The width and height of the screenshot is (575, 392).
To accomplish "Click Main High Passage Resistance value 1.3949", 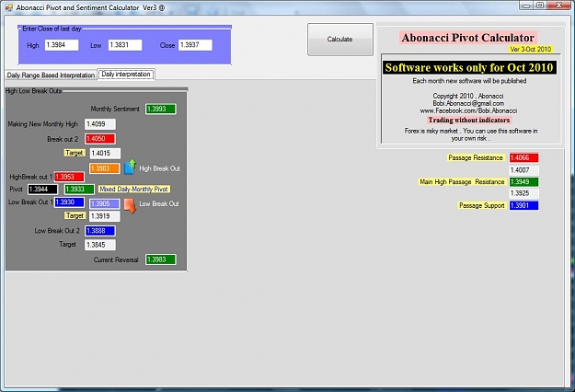I will coord(524,182).
